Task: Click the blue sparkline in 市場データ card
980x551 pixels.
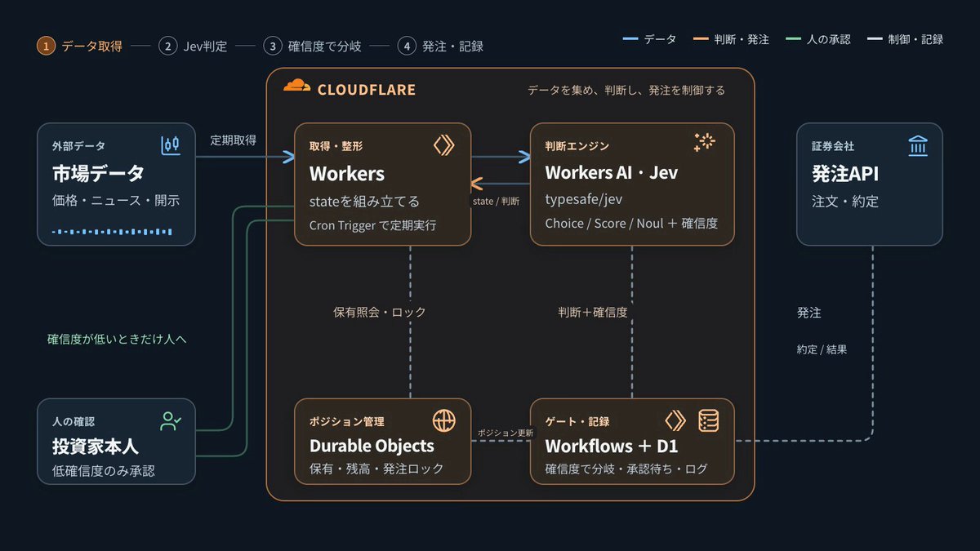Action: point(113,232)
